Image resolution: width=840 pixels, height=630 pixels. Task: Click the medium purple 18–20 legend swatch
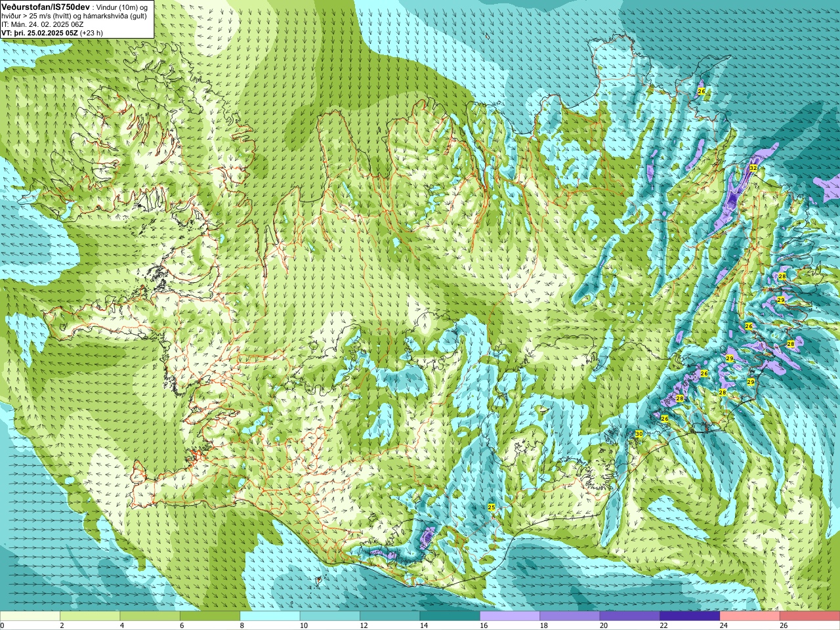[570, 616]
